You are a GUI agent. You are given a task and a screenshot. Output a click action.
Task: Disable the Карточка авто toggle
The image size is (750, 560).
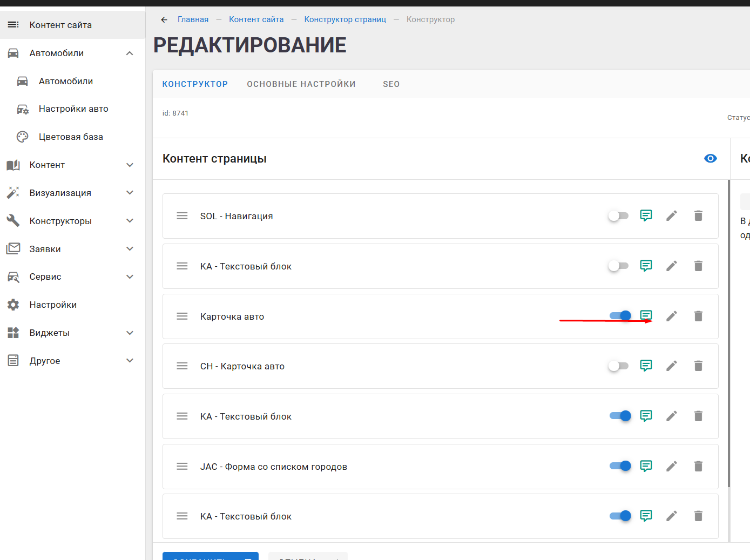tap(620, 316)
